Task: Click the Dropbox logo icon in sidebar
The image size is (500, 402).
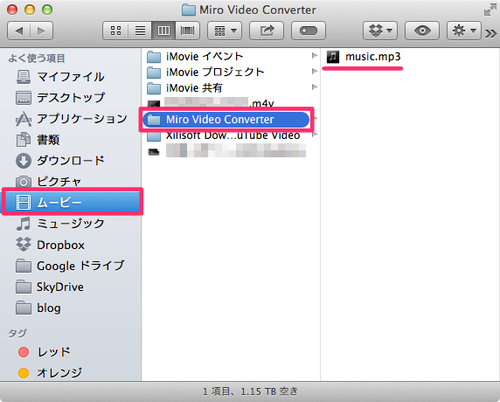Action: pos(23,245)
